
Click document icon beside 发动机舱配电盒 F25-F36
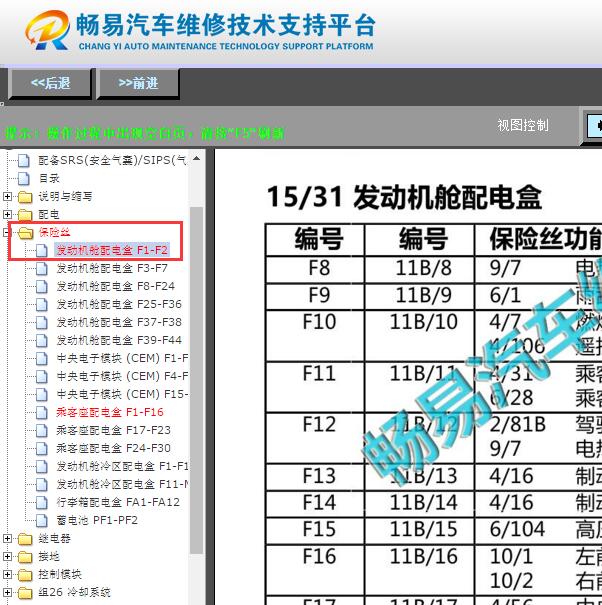pyautogui.click(x=42, y=304)
